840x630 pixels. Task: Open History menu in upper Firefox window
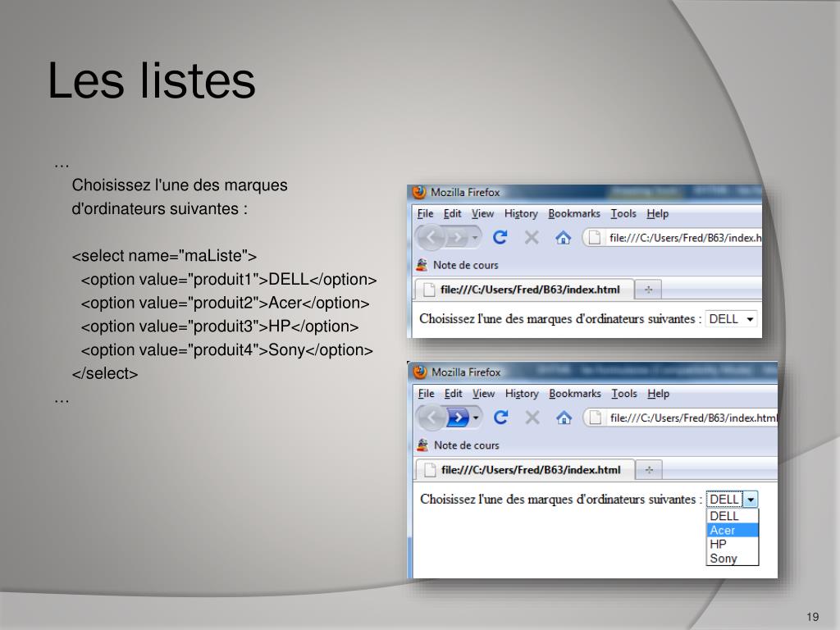(521, 214)
